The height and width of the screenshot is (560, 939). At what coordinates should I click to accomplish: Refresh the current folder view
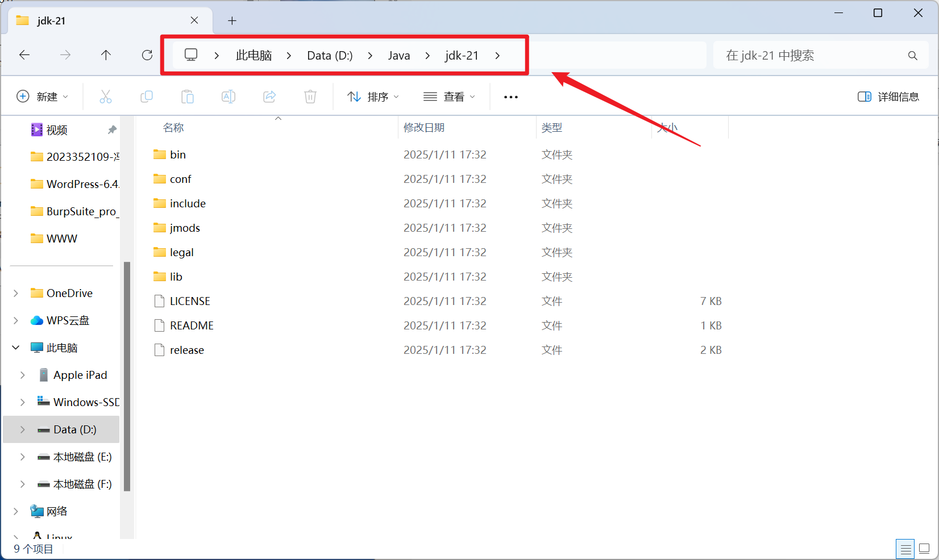pos(147,55)
